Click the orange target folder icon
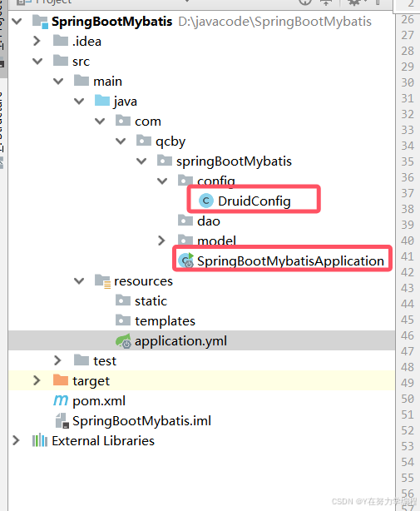The height and width of the screenshot is (511, 420). pyautogui.click(x=61, y=380)
